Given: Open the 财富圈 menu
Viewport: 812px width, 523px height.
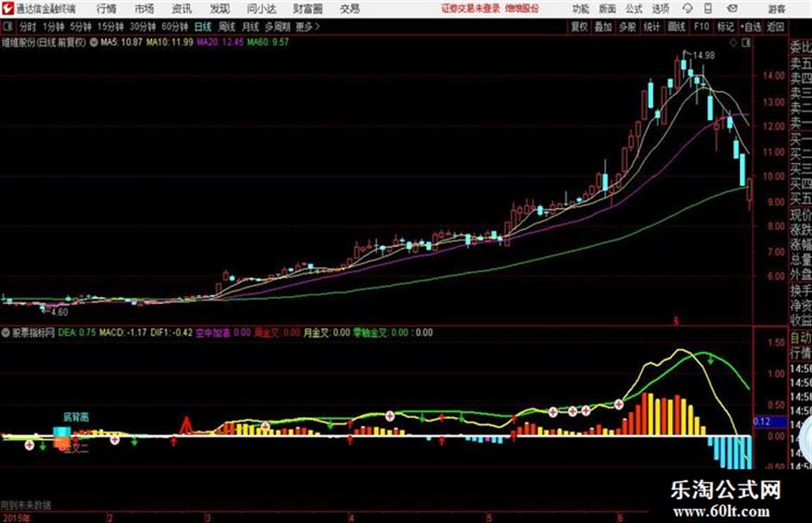Looking at the screenshot, I should (x=308, y=9).
